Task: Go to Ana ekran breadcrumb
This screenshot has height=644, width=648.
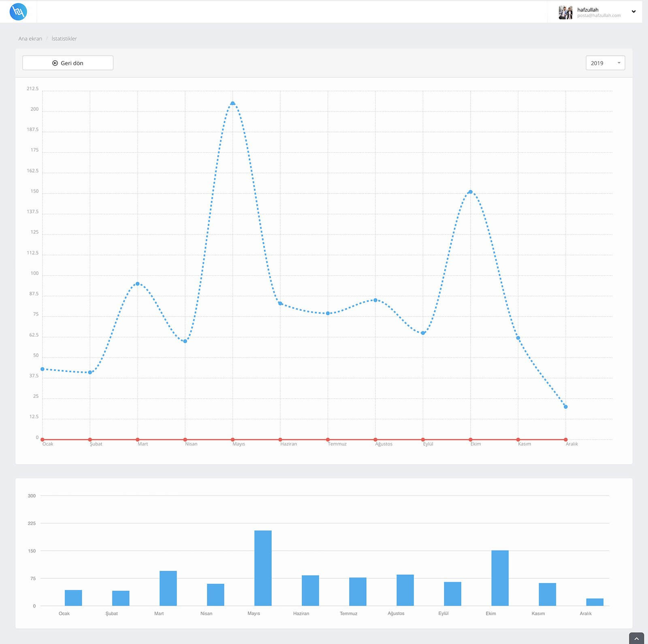Action: 30,39
